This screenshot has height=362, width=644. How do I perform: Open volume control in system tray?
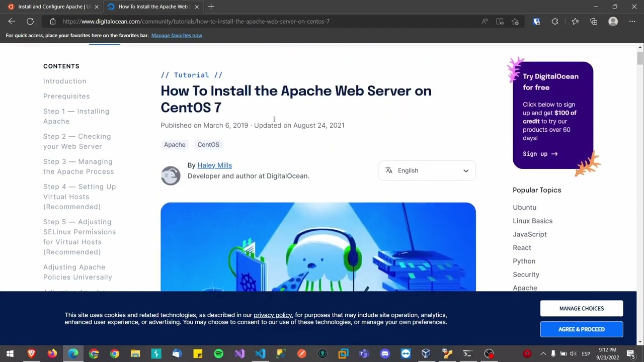point(573,354)
